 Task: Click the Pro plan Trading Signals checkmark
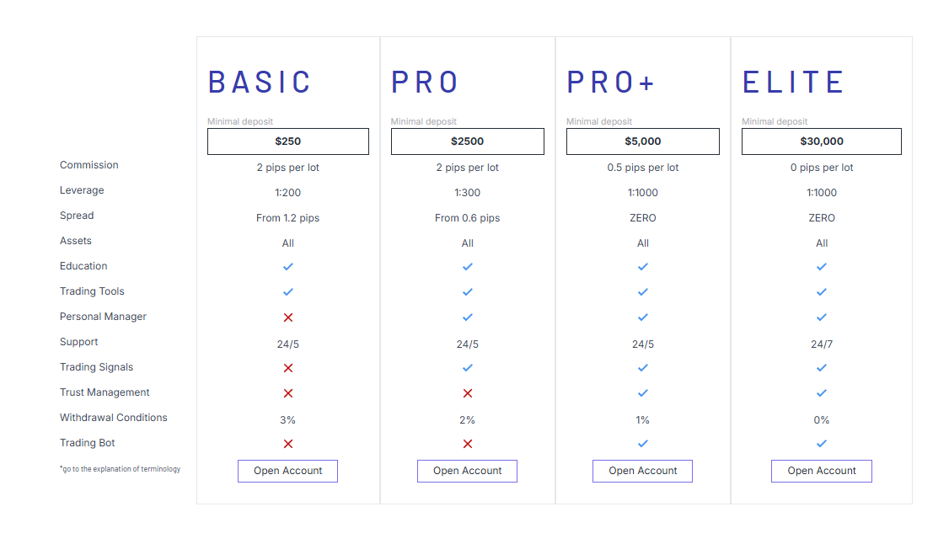click(468, 368)
